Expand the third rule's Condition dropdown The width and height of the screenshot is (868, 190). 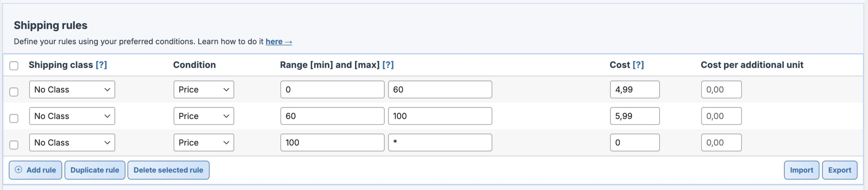tap(203, 142)
